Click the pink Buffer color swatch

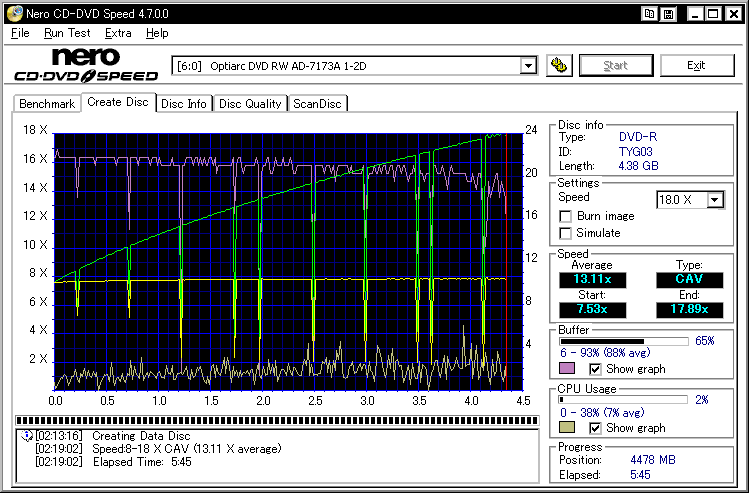(568, 370)
